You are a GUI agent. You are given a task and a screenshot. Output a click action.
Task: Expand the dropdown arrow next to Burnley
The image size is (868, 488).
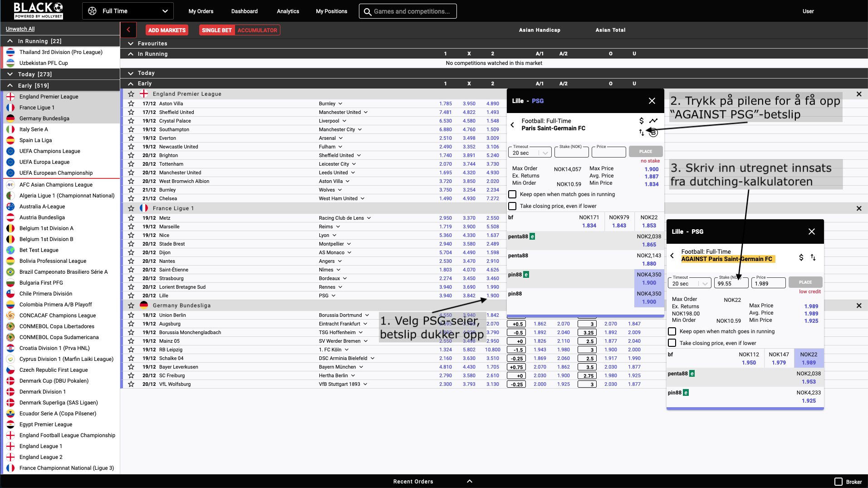[x=340, y=104]
